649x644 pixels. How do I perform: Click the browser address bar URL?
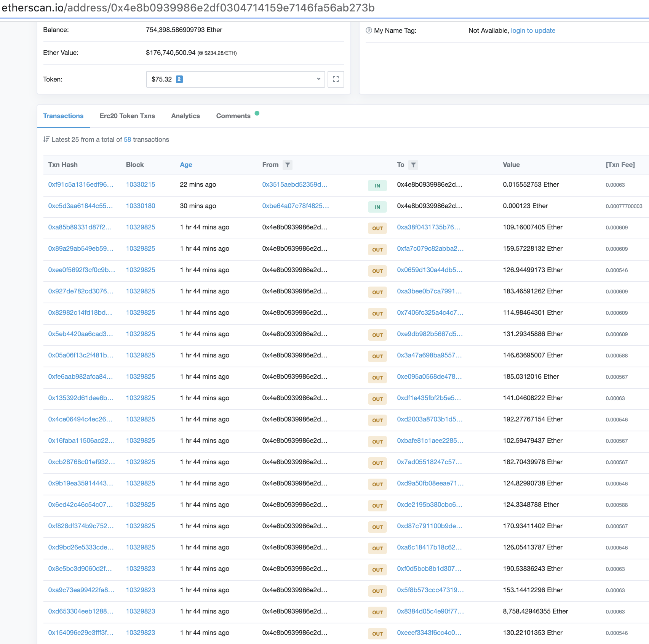[x=188, y=8]
